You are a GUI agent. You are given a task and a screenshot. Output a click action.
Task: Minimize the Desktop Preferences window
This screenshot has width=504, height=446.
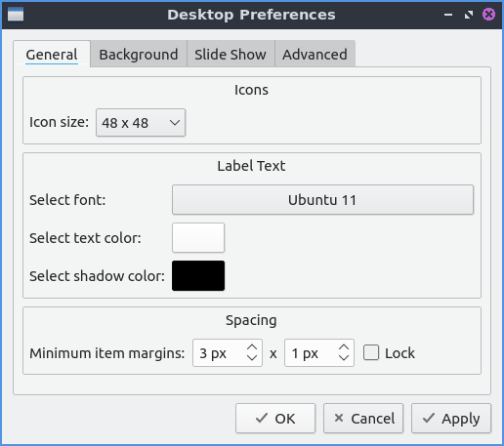[x=448, y=15]
